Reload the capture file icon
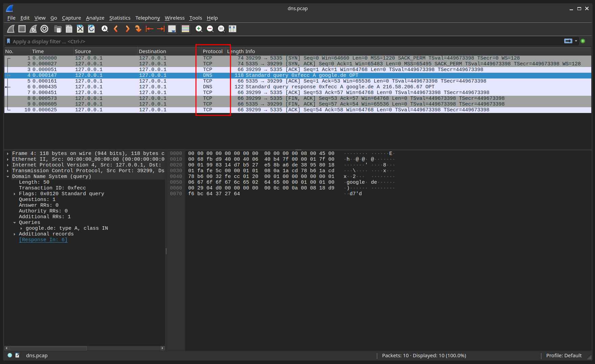This screenshot has width=595, height=364. 91,29
